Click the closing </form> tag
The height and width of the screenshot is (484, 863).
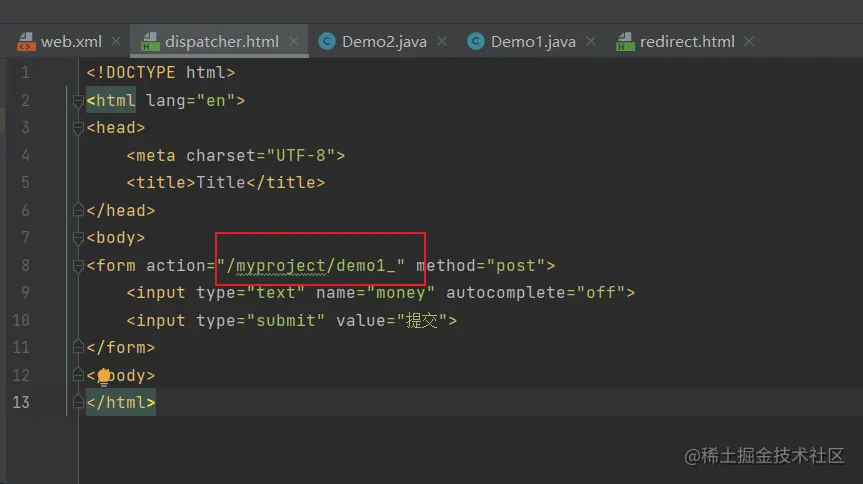[x=121, y=347]
